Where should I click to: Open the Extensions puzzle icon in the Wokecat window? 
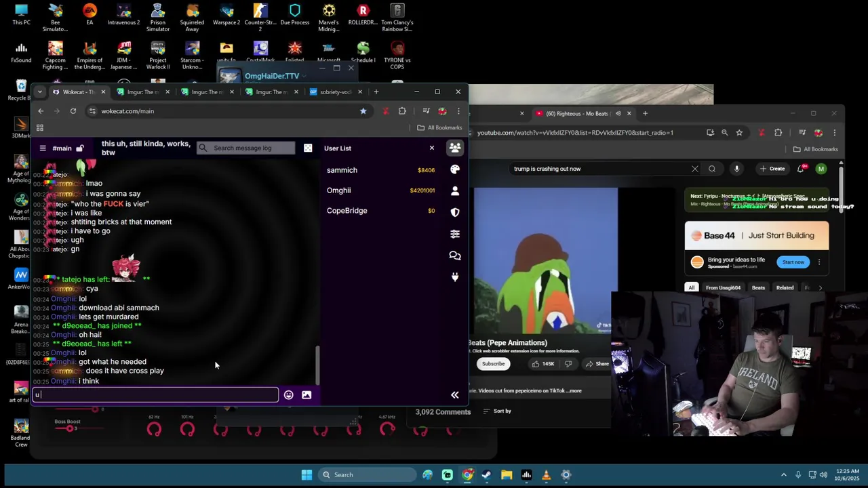click(402, 111)
